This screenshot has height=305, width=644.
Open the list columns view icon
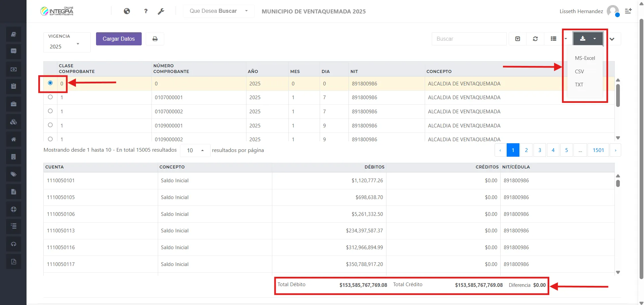[554, 39]
